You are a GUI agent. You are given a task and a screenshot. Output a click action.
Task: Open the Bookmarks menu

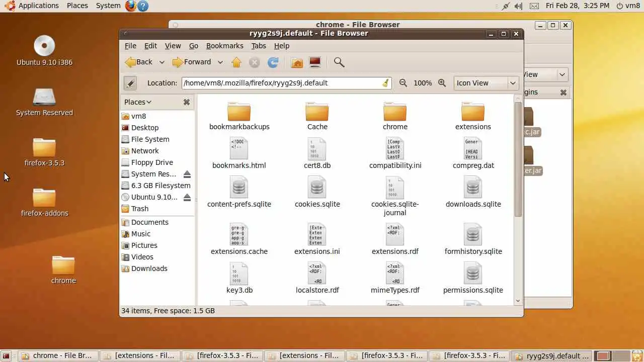point(225,46)
